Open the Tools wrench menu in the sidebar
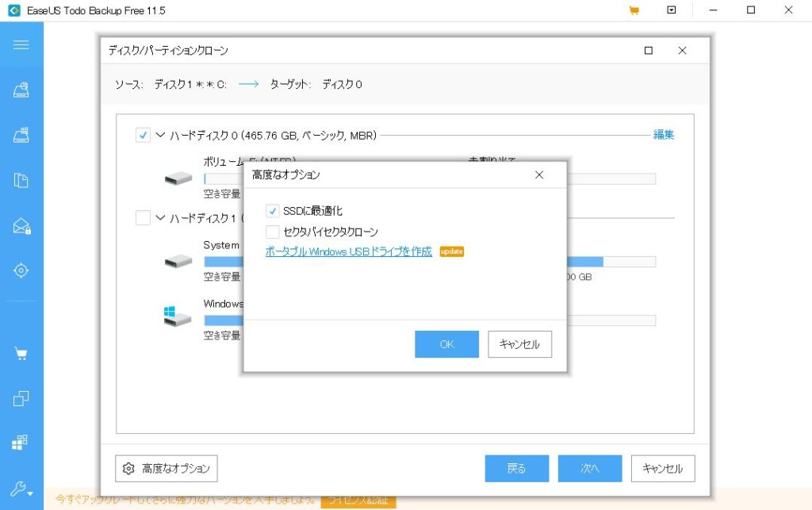 (x=21, y=489)
